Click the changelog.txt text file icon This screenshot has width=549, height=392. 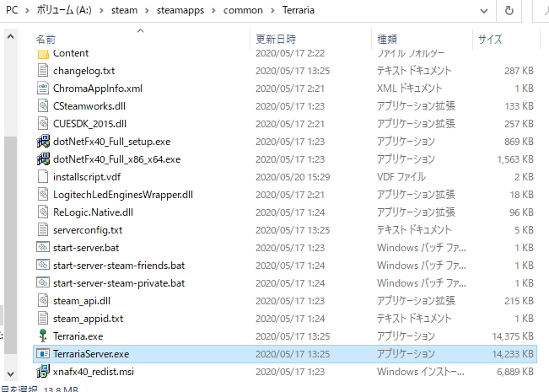tap(43, 70)
